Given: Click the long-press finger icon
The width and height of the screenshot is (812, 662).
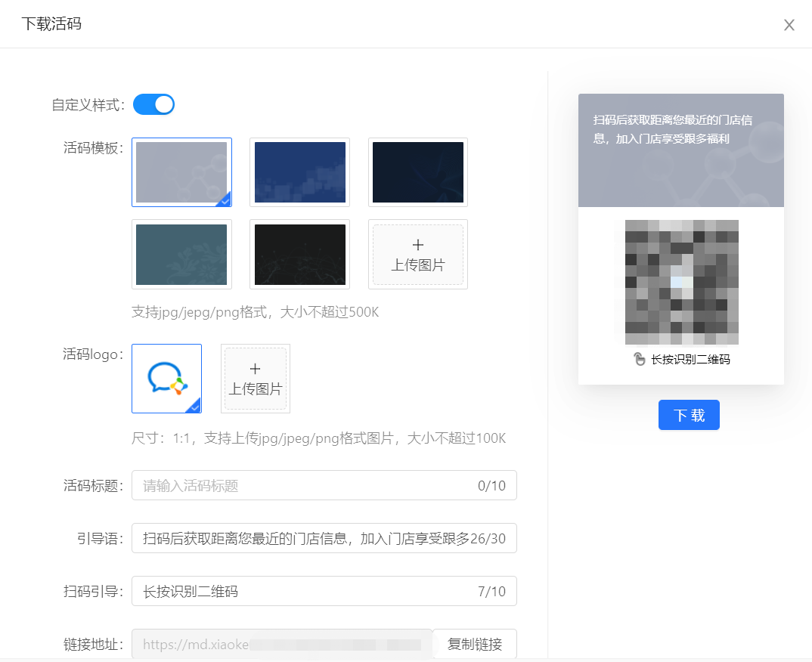Looking at the screenshot, I should 640,359.
